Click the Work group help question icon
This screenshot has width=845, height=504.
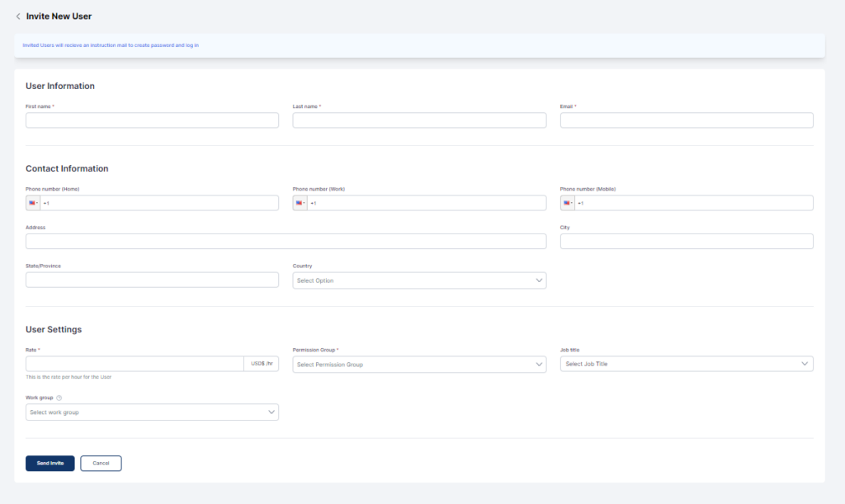[x=59, y=398]
